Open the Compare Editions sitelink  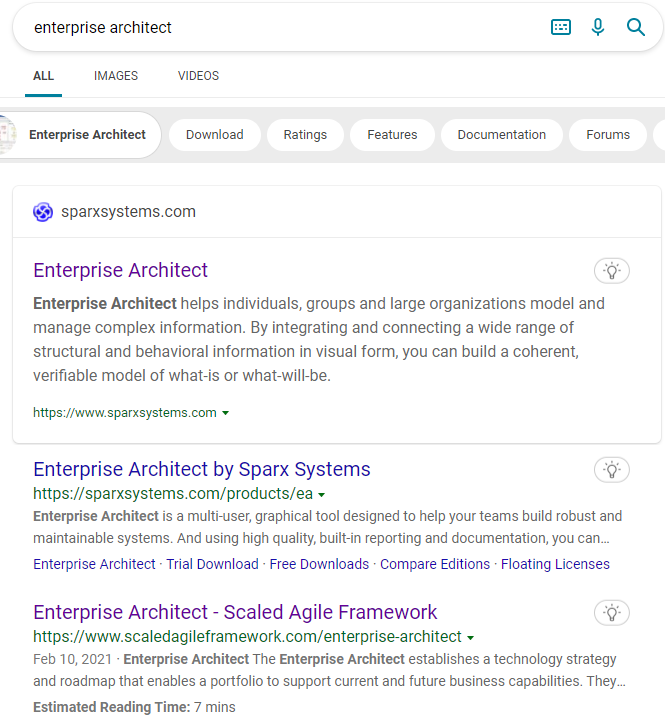pos(435,564)
